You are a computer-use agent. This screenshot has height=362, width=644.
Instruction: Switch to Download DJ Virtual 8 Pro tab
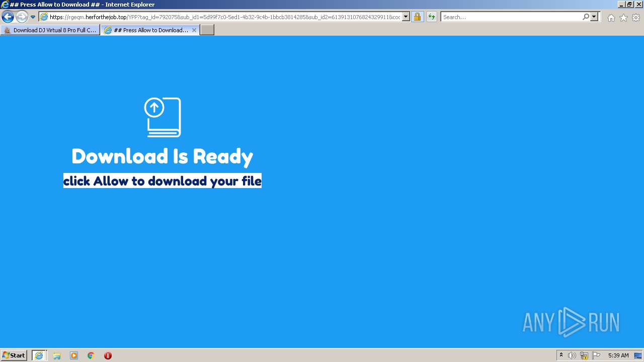coord(50,30)
